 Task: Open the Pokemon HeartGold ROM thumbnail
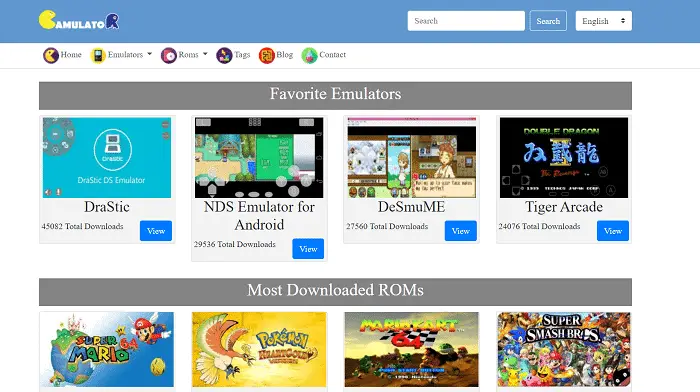pos(259,350)
